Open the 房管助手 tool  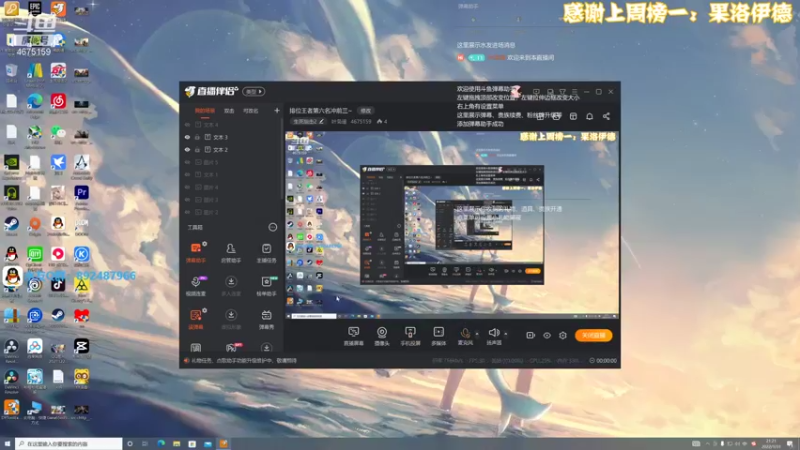[231, 253]
